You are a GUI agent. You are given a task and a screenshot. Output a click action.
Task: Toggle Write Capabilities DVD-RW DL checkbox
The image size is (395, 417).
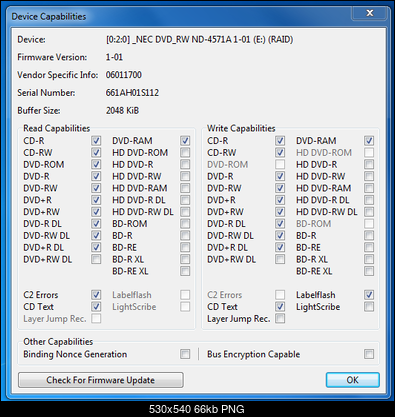[280, 236]
